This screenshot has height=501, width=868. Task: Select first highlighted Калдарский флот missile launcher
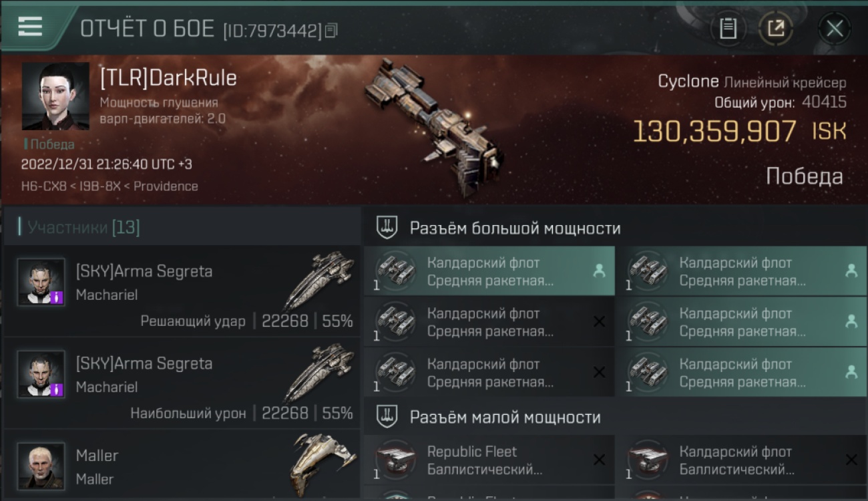click(489, 271)
